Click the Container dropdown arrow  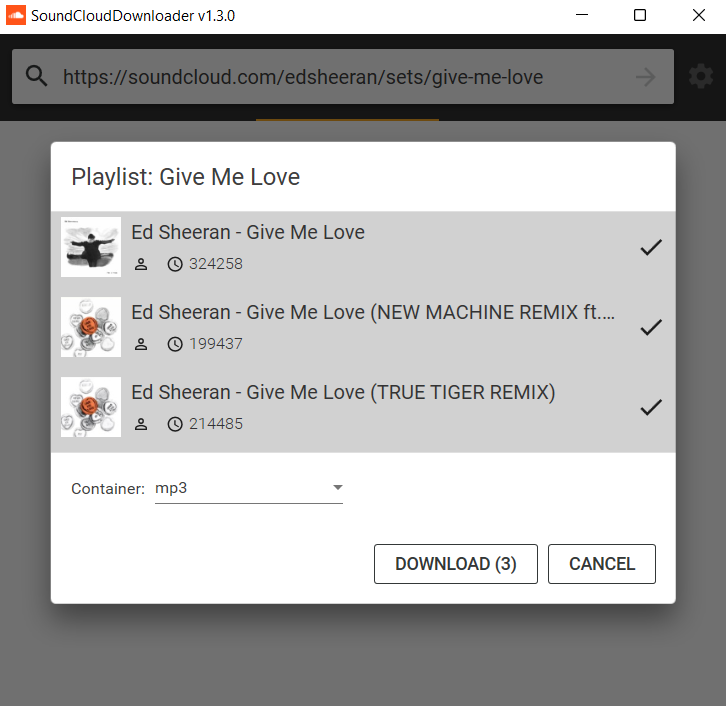[338, 487]
